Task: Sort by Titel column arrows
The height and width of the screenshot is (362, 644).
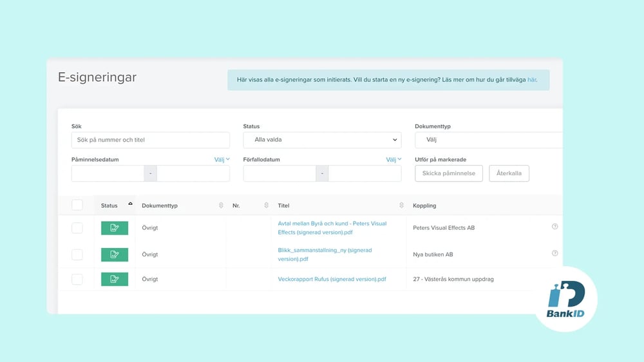Action: 401,205
